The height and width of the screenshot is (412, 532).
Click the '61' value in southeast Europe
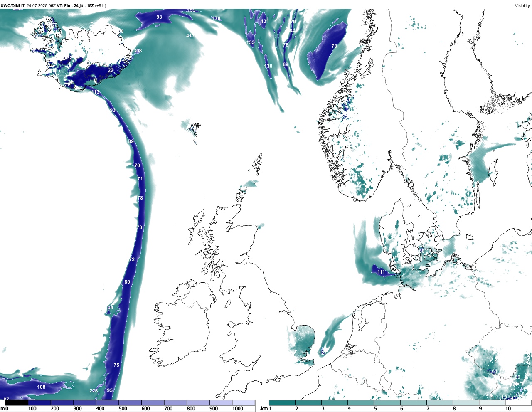(494, 372)
